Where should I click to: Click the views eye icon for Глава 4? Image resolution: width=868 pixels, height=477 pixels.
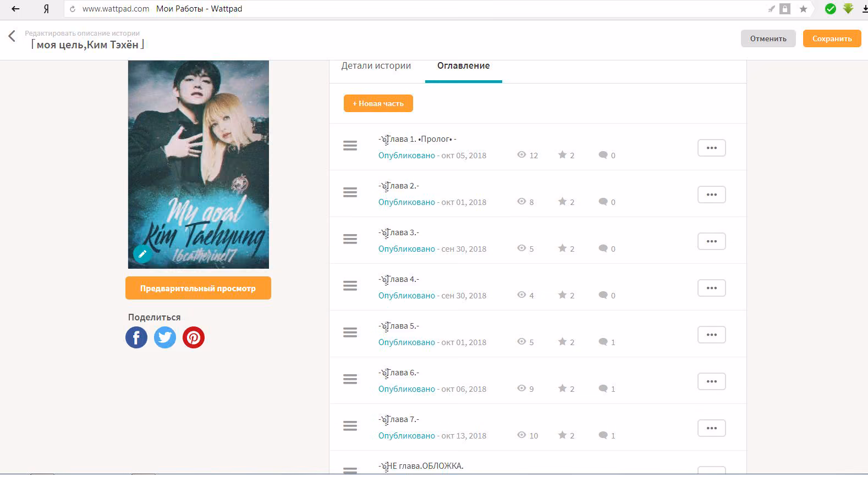click(521, 295)
